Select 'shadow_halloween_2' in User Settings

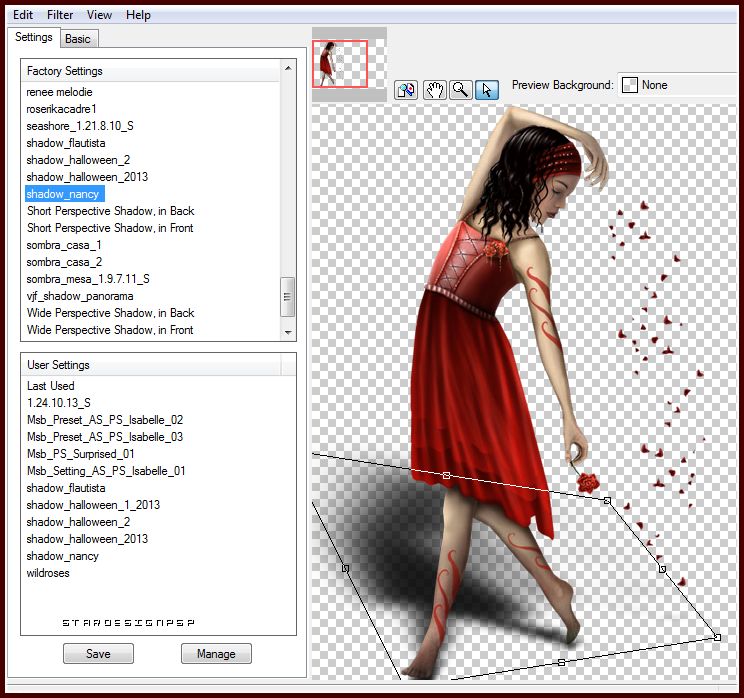(78, 522)
